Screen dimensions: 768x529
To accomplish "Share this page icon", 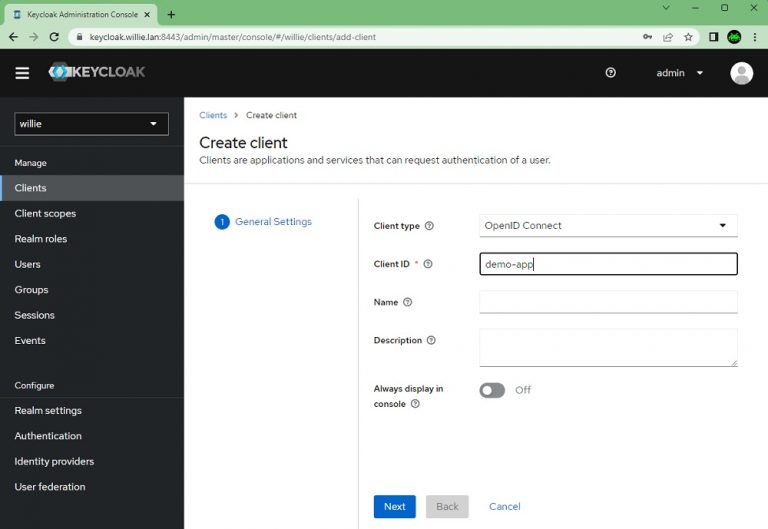I will (x=668, y=37).
